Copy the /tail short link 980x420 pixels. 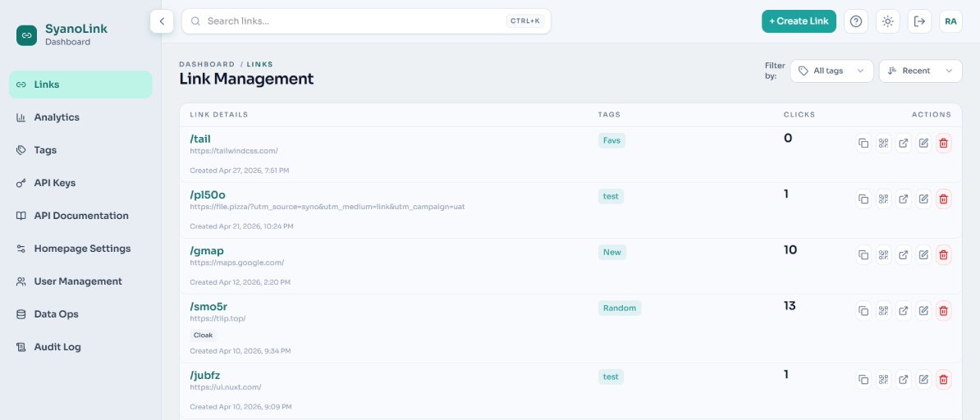[863, 143]
